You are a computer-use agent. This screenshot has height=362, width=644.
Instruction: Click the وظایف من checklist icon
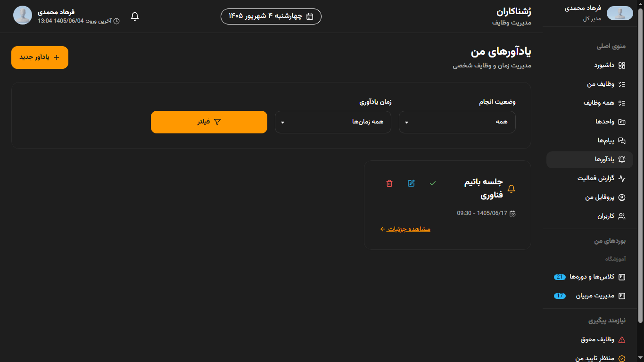tap(622, 84)
